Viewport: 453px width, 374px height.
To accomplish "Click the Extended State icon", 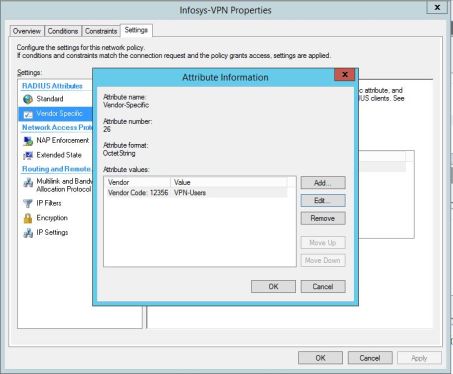I will (x=28, y=155).
